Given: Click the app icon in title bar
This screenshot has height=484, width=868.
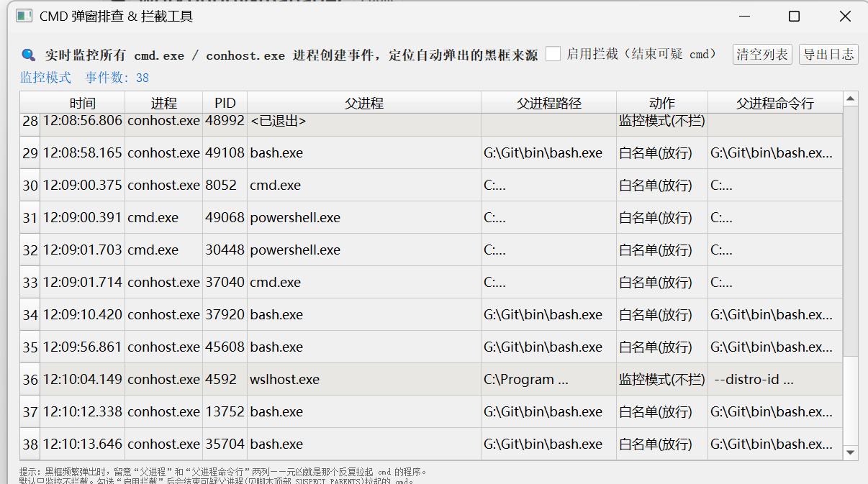Looking at the screenshot, I should (x=24, y=16).
